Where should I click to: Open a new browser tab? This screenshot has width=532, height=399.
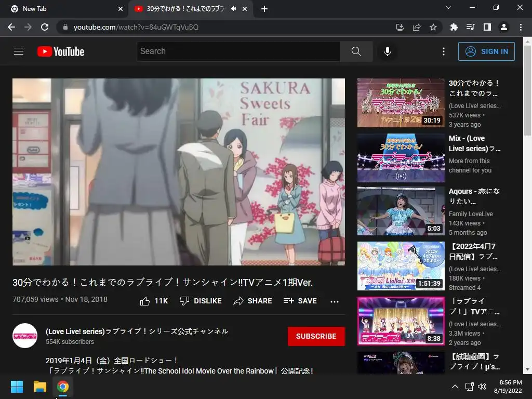264,9
